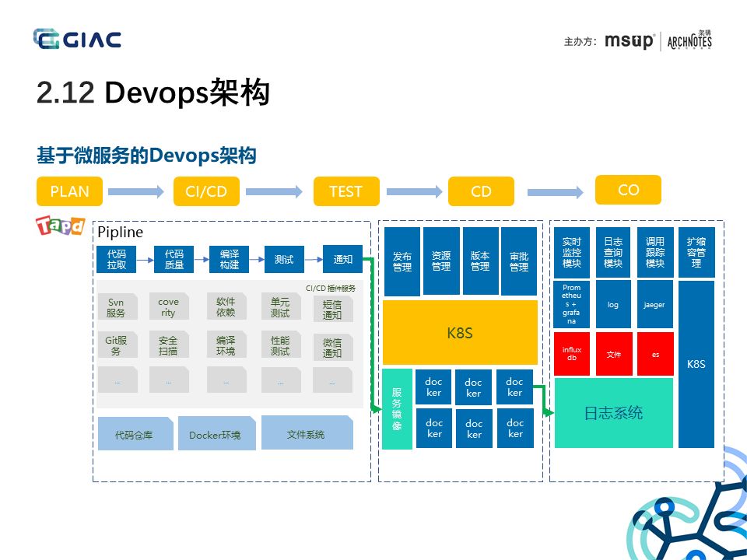Click the teal 服务镜像 block

point(397,409)
